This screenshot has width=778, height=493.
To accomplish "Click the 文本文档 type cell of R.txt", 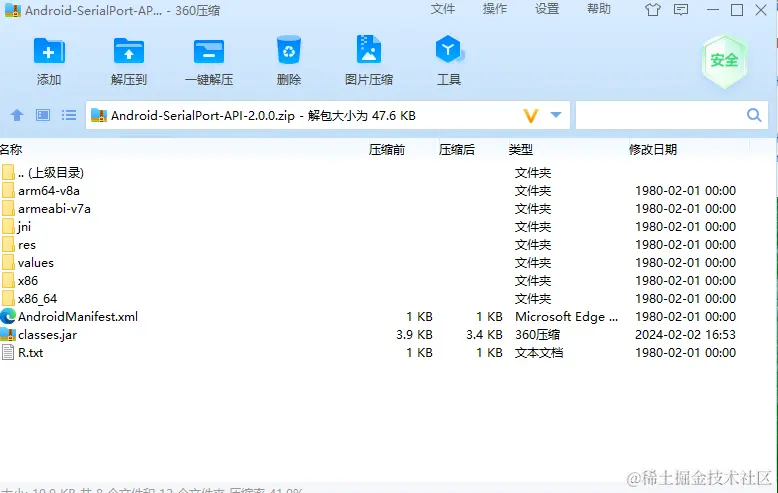I will pos(539,353).
